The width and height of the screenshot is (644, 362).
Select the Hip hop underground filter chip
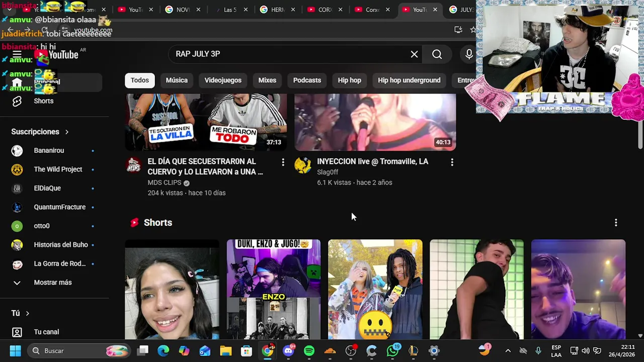409,80
